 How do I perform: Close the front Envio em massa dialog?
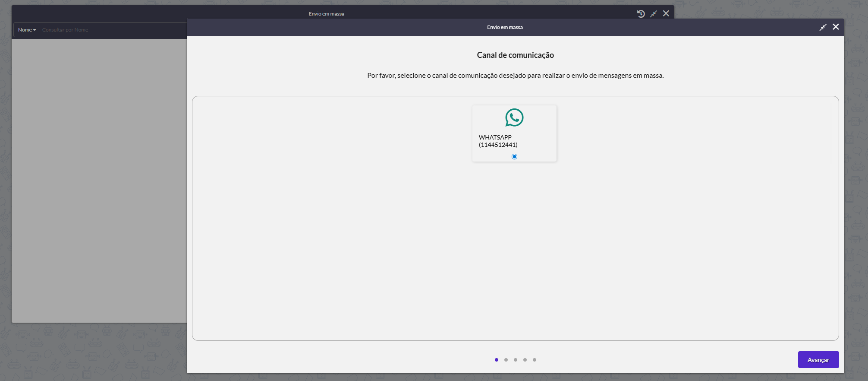(x=836, y=27)
